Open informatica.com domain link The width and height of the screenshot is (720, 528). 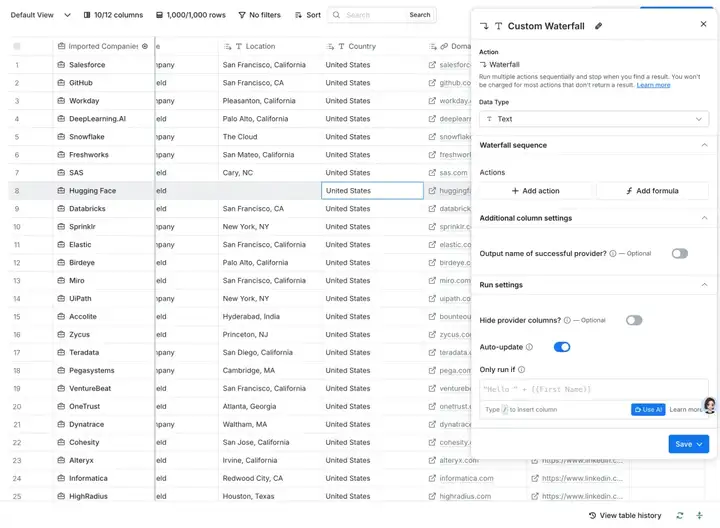[466, 478]
